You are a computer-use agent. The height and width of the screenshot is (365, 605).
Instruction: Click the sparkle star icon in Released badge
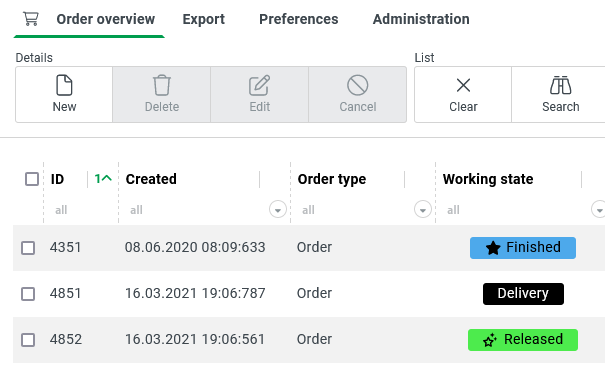coord(490,340)
